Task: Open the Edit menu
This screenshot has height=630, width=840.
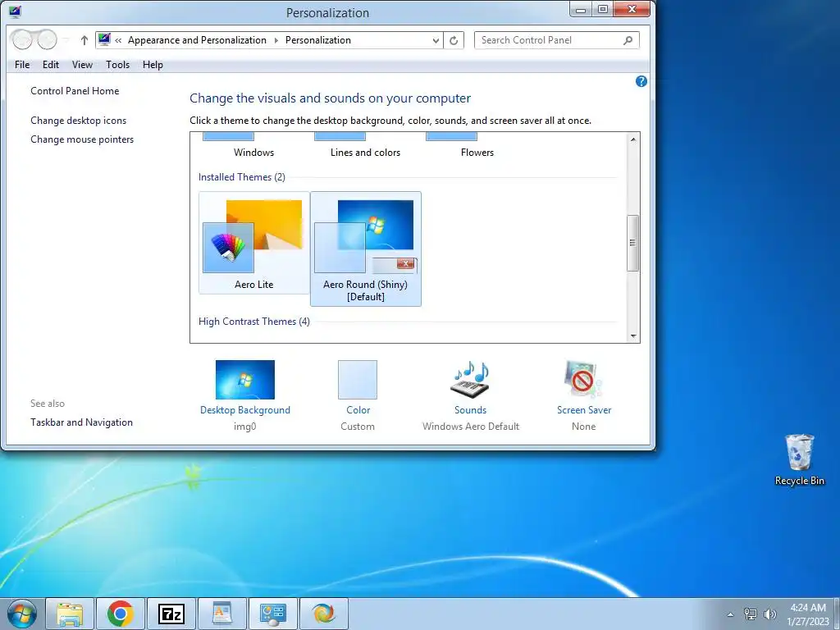Action: click(x=50, y=65)
